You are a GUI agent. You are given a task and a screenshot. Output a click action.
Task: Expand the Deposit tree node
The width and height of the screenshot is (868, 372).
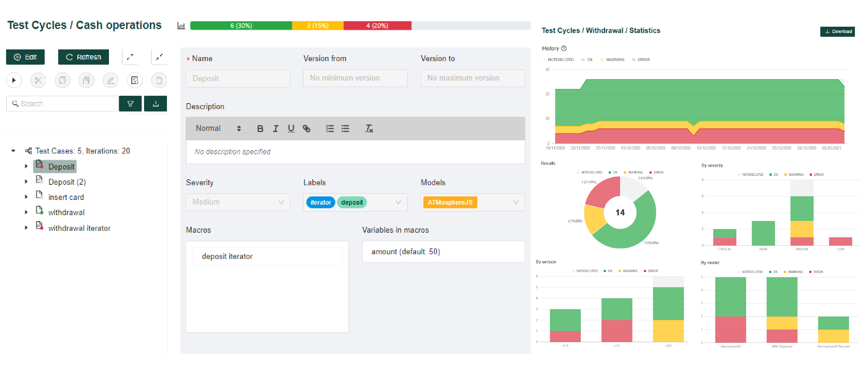point(26,166)
